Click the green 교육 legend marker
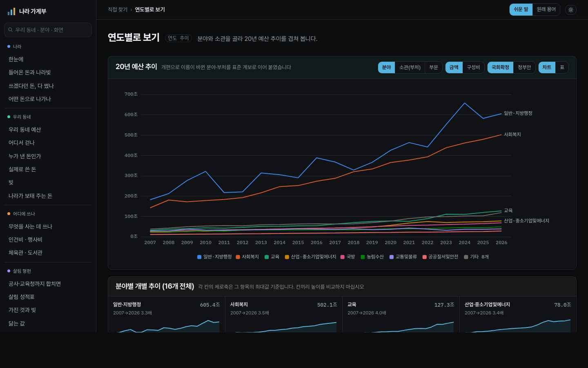 click(267, 257)
